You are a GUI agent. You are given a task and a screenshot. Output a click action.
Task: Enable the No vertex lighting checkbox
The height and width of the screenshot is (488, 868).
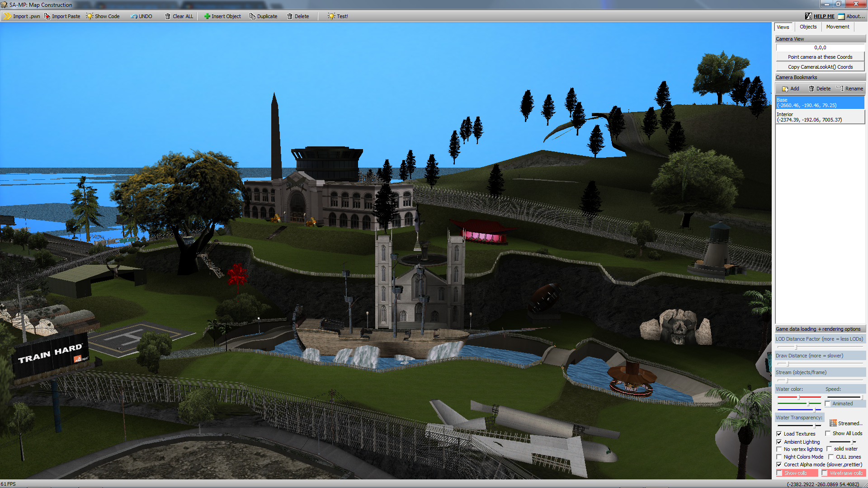(779, 449)
